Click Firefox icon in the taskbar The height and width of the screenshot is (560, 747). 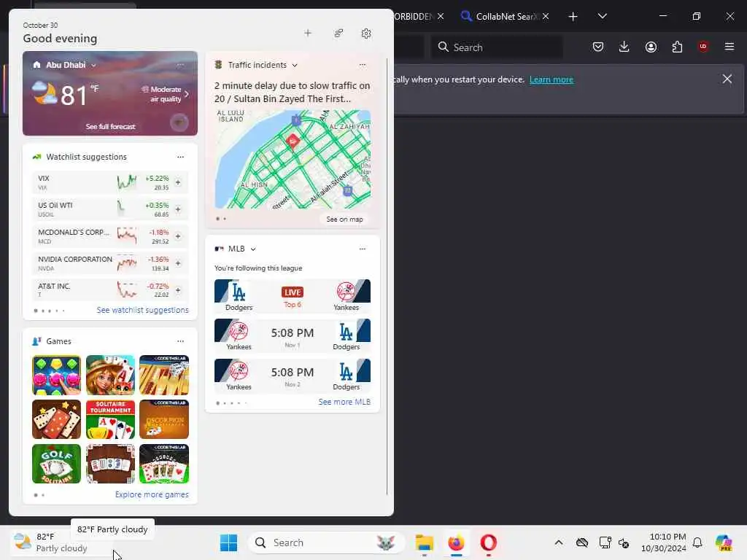click(x=457, y=542)
